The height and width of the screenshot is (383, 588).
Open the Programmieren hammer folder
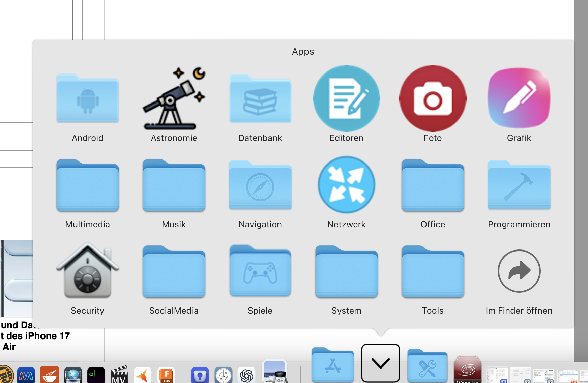point(519,185)
